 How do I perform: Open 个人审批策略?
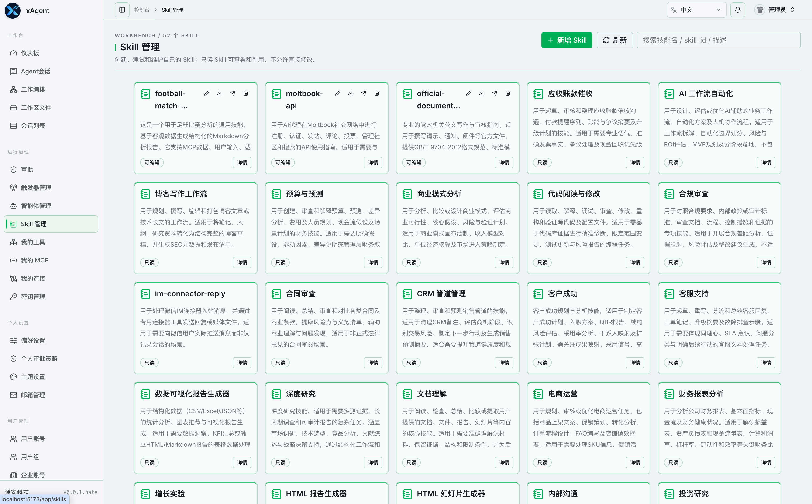51,359
